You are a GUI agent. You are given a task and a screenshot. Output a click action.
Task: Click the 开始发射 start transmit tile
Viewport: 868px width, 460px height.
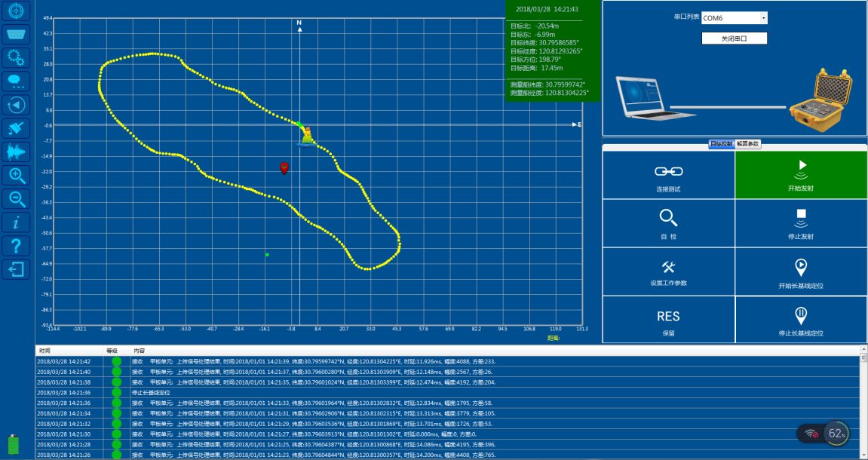[x=801, y=174]
